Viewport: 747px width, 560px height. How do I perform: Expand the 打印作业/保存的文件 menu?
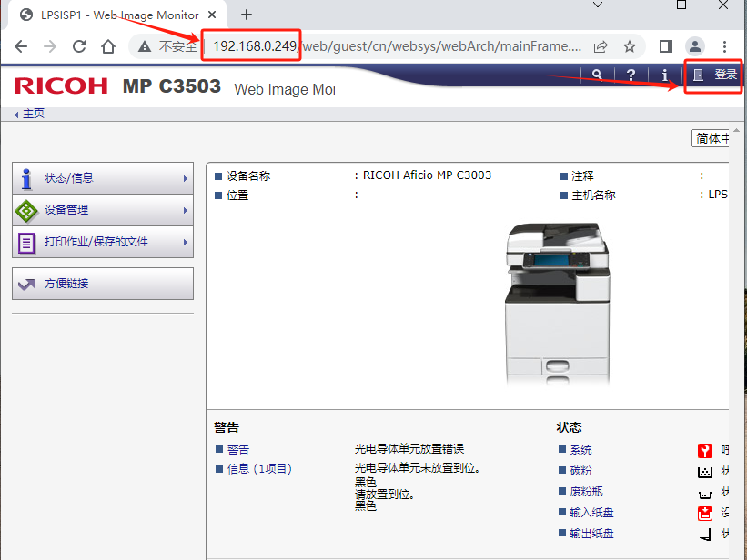coord(103,242)
